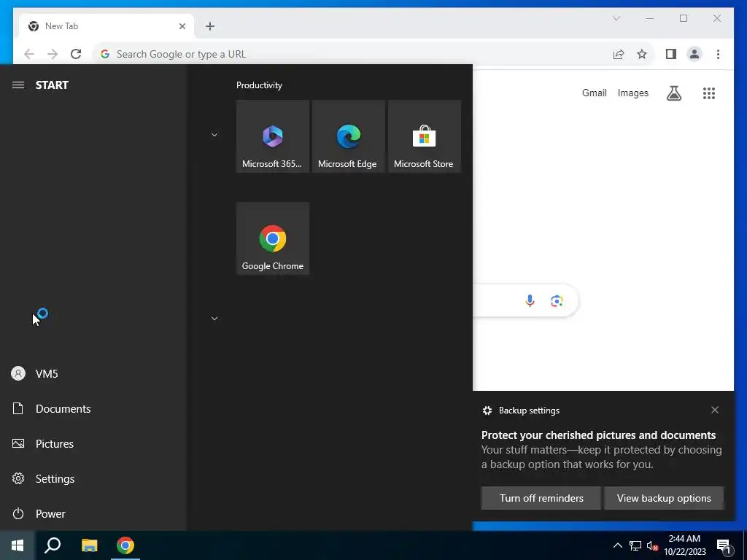Start voice search with microphone icon
Image resolution: width=747 pixels, height=560 pixels.
(530, 301)
